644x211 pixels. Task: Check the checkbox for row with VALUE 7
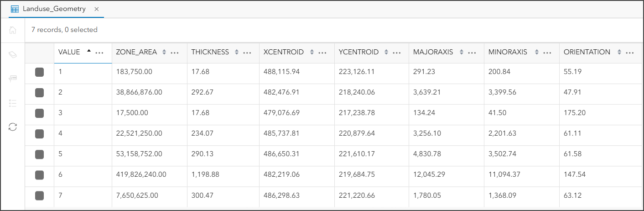pyautogui.click(x=40, y=195)
